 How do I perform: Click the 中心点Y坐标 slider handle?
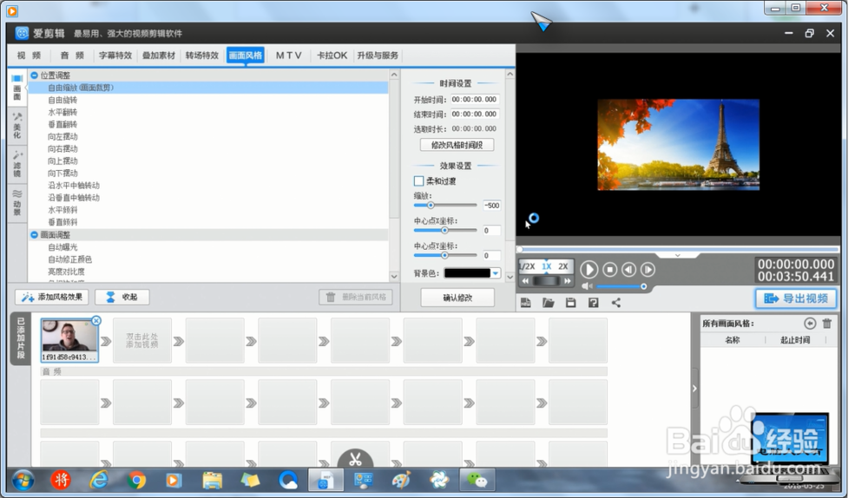point(444,255)
